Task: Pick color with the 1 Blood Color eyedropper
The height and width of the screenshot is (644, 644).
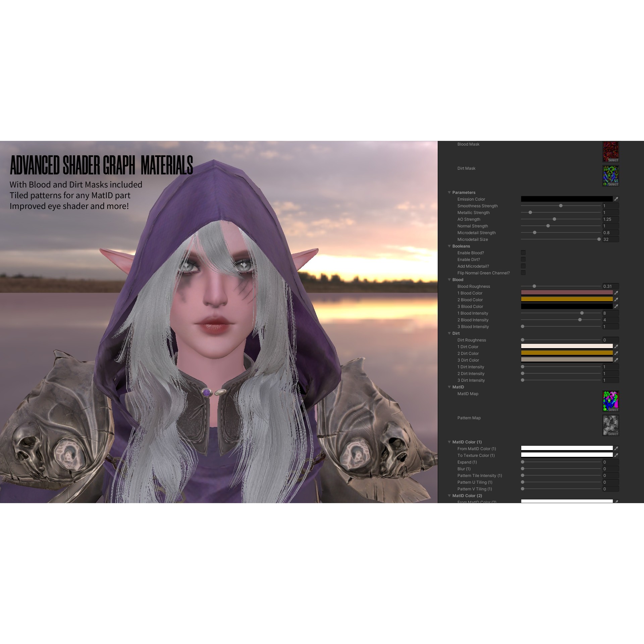Action: tap(616, 292)
